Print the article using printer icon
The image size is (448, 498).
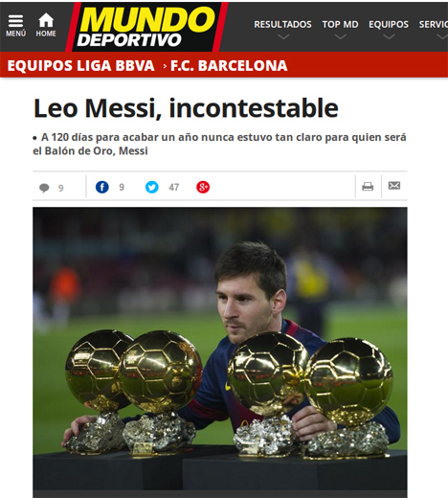pyautogui.click(x=368, y=186)
